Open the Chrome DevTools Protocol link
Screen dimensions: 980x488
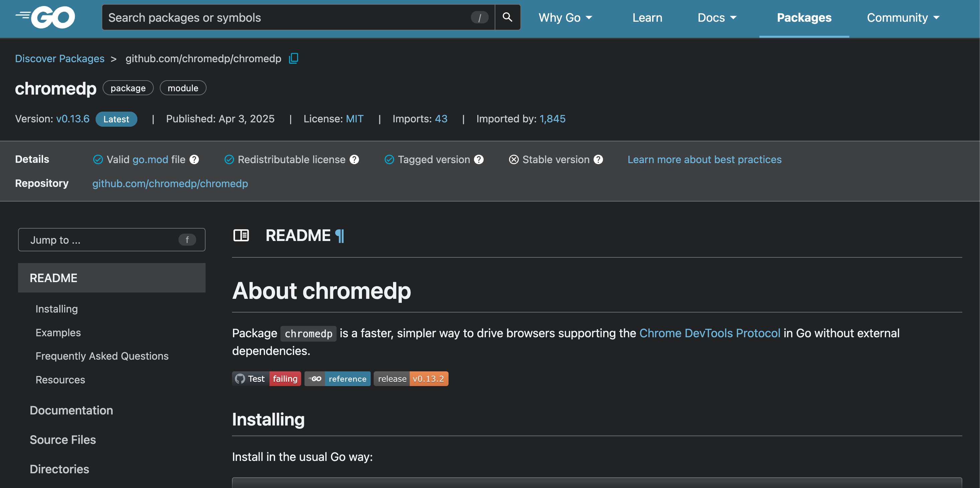[x=710, y=333]
